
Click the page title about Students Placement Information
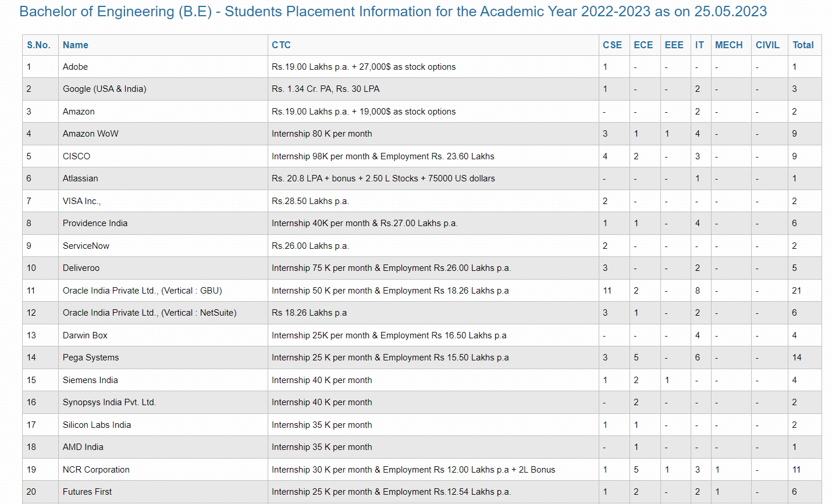(393, 12)
